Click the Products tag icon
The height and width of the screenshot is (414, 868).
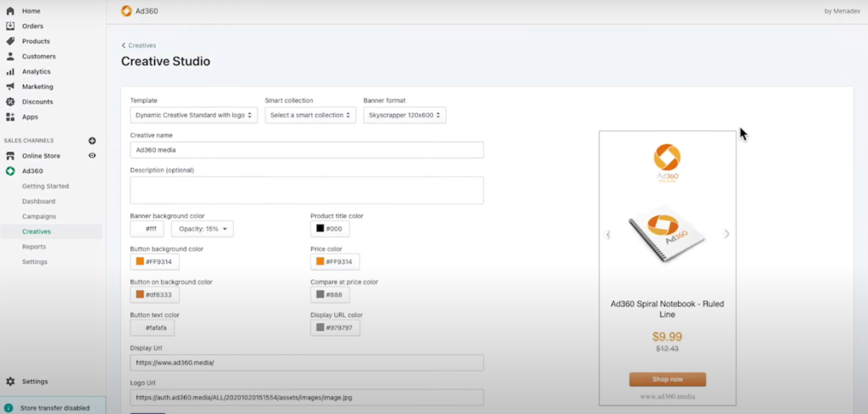click(x=10, y=41)
